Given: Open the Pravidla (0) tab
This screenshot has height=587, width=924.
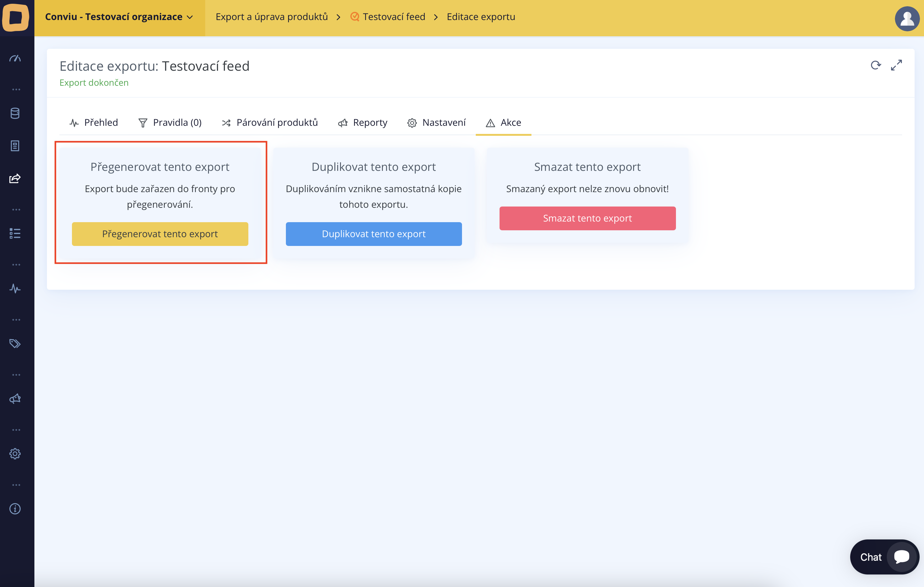Looking at the screenshot, I should (x=170, y=122).
